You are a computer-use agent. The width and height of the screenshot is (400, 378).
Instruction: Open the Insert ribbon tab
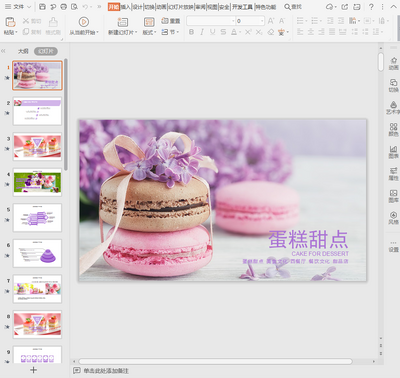click(x=126, y=7)
